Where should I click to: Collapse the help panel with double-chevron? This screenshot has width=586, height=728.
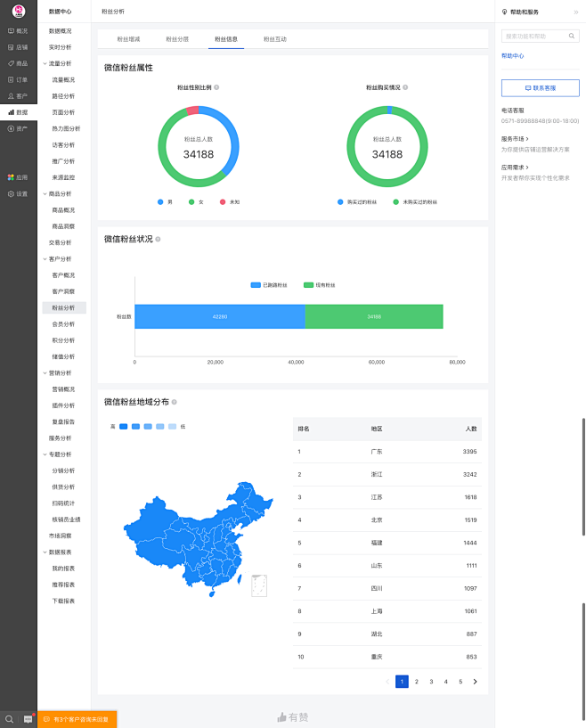click(x=575, y=12)
